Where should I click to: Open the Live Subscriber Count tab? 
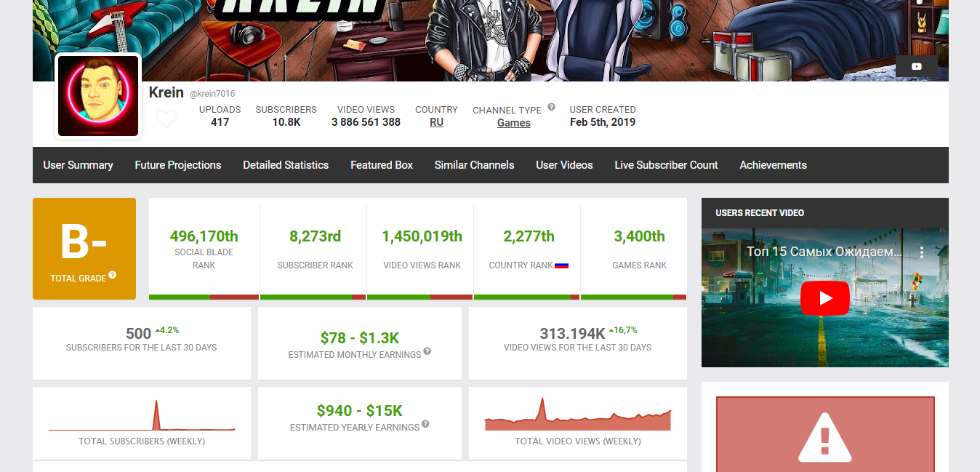point(666,165)
